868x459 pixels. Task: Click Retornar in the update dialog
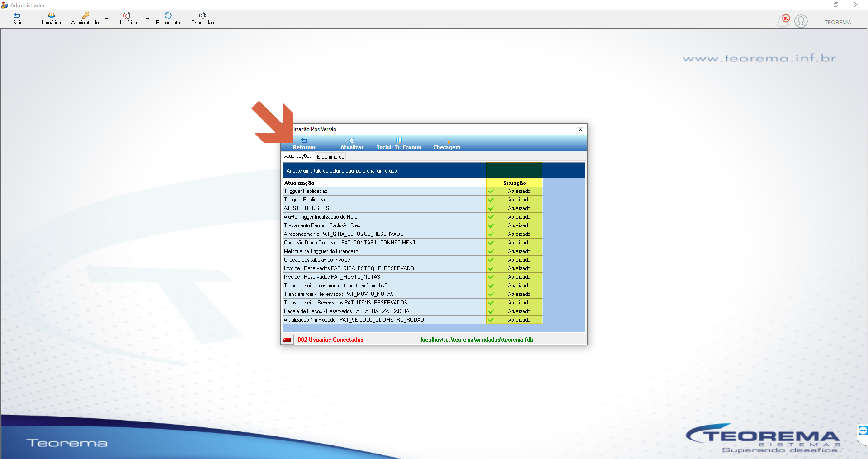[304, 144]
